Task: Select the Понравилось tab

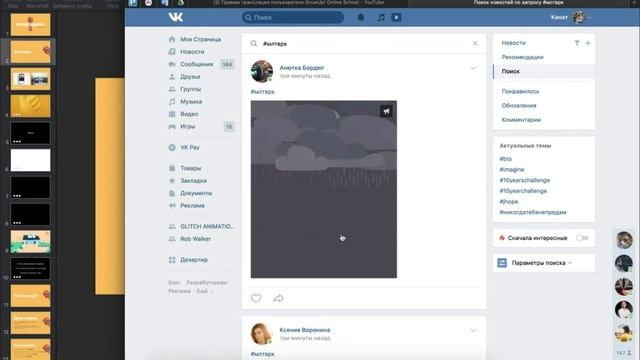Action: click(x=520, y=91)
